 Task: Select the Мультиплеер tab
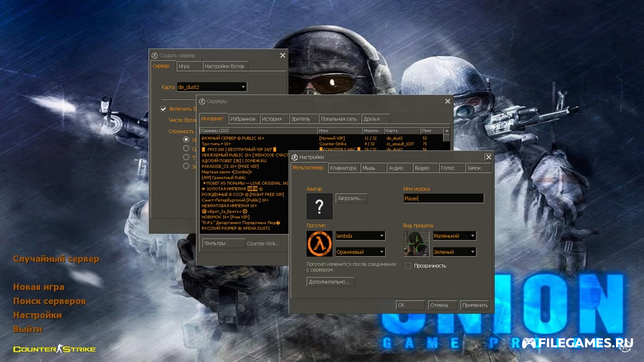click(308, 167)
